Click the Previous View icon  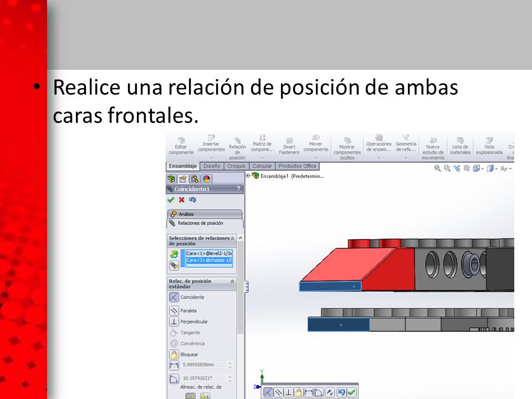tap(457, 168)
